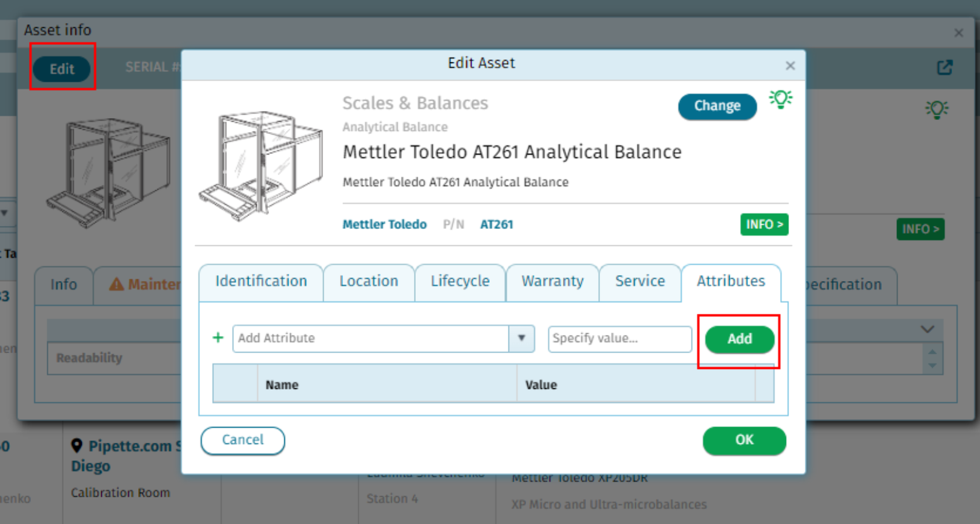Image resolution: width=980 pixels, height=524 pixels.
Task: Click the INFO > button in Asset info window
Action: point(920,230)
